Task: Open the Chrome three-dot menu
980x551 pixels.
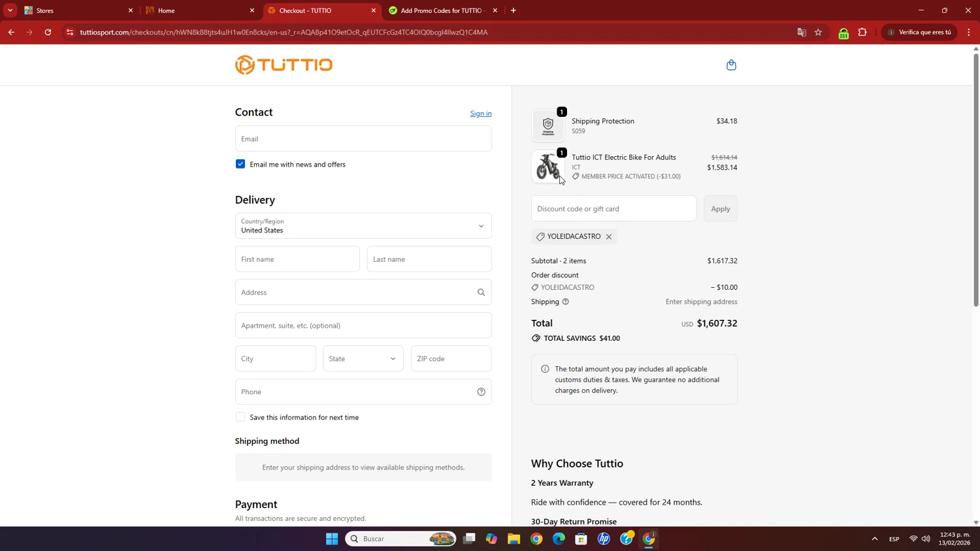Action: (x=969, y=32)
